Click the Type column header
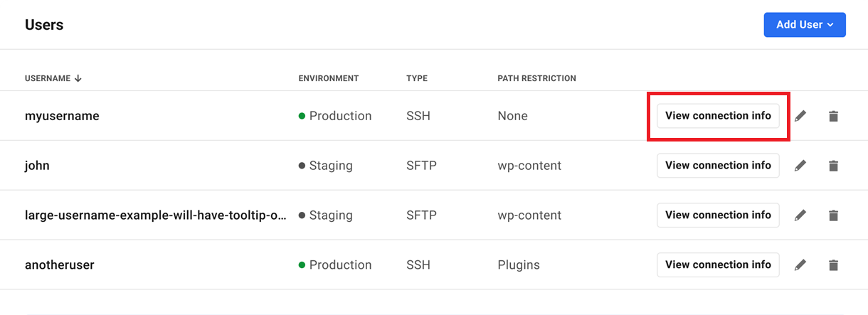868x315 pixels. coord(417,78)
